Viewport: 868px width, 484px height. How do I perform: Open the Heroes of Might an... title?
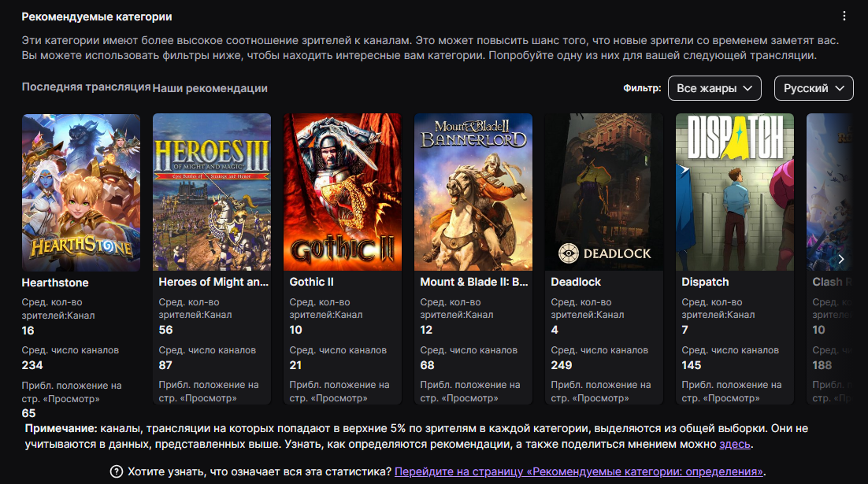(x=213, y=282)
